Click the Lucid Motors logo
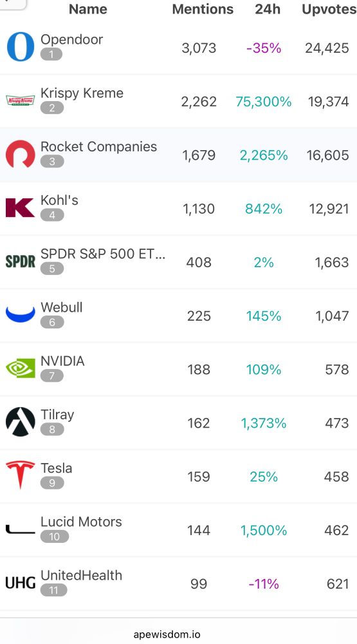This screenshot has height=644, width=357. click(21, 529)
